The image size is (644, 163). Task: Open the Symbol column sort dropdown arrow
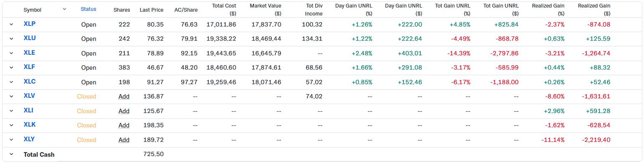[x=64, y=9]
